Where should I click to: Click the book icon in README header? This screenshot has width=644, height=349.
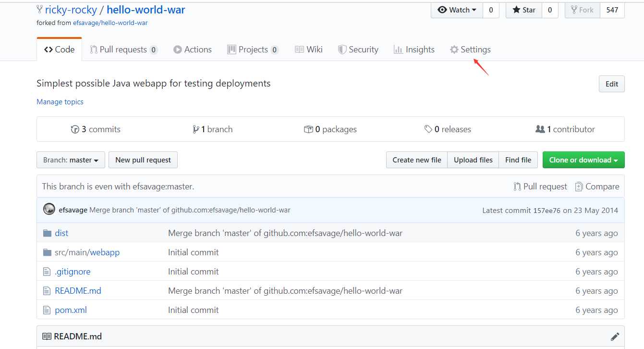47,337
